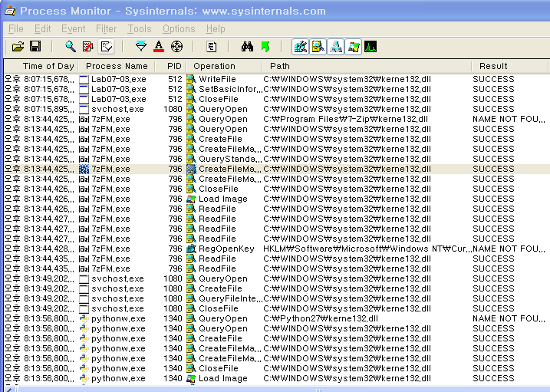Screen dimensions: 550x392
Task: Select the Lab07-03.exe SetBasicInfor... row
Action: pos(277,89)
